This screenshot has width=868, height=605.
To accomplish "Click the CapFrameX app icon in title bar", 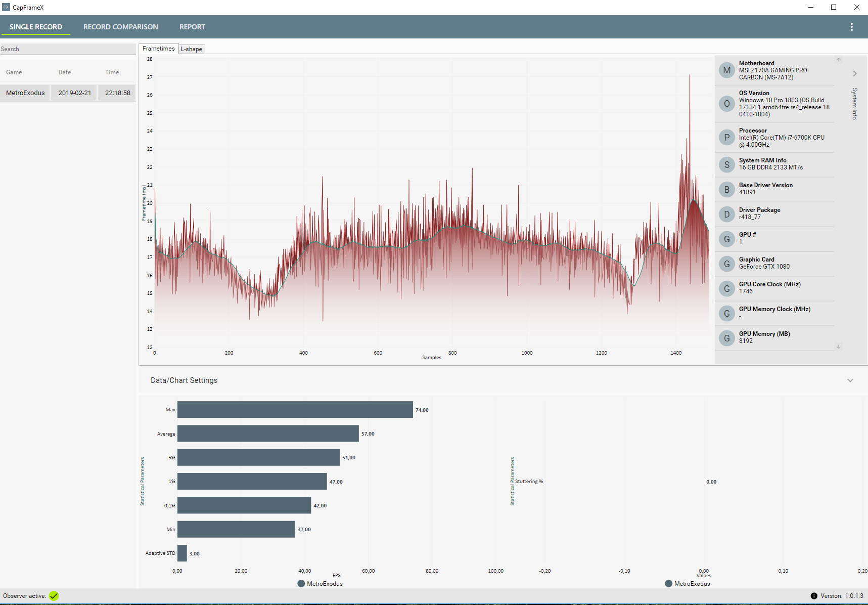I will point(6,7).
